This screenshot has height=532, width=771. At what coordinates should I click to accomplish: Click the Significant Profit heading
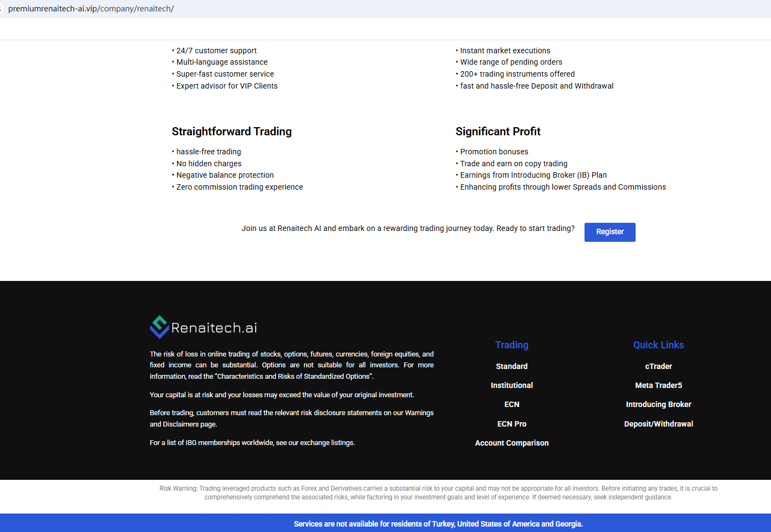pyautogui.click(x=498, y=132)
